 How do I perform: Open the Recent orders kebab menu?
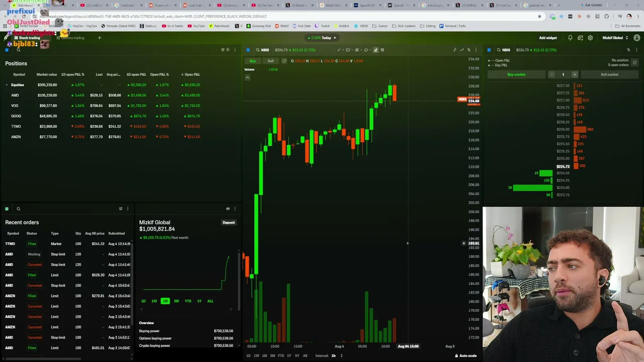pos(127,209)
